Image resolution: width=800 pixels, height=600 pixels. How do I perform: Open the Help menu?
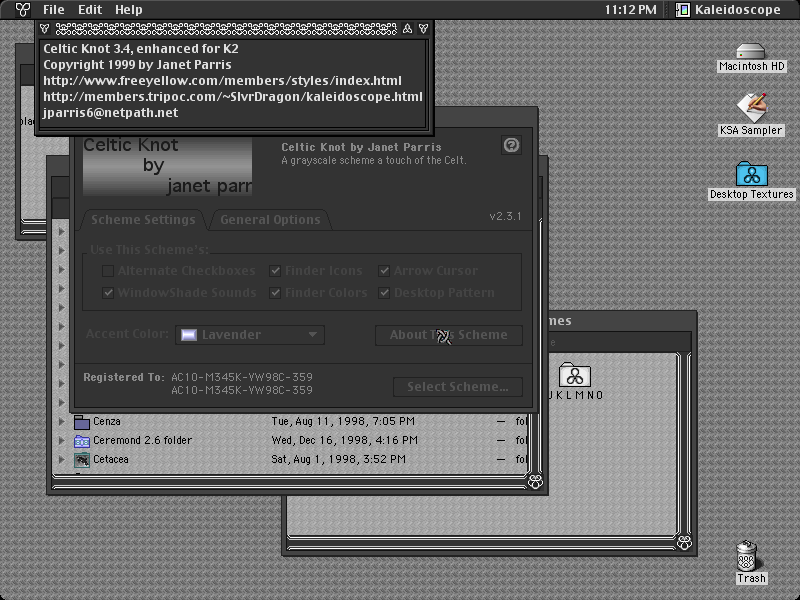pyautogui.click(x=129, y=10)
